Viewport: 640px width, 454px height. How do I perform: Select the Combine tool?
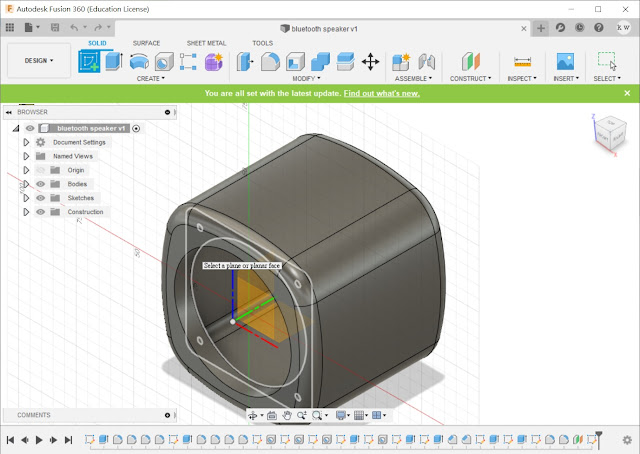coord(320,62)
